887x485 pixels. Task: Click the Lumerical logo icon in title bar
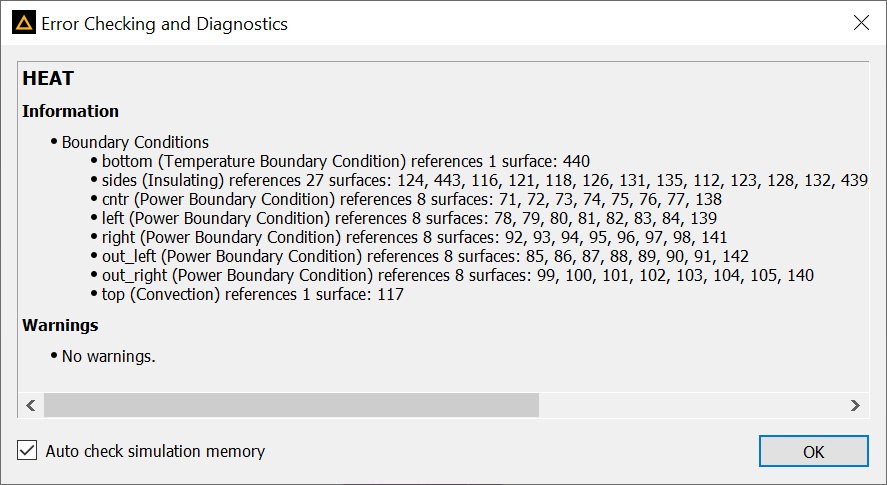point(24,23)
